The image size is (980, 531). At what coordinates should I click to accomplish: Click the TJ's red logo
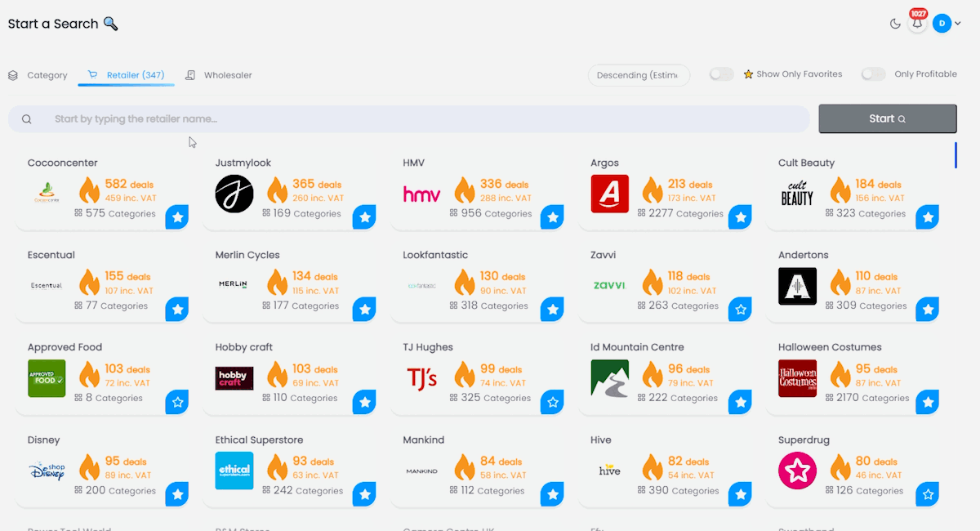(422, 378)
